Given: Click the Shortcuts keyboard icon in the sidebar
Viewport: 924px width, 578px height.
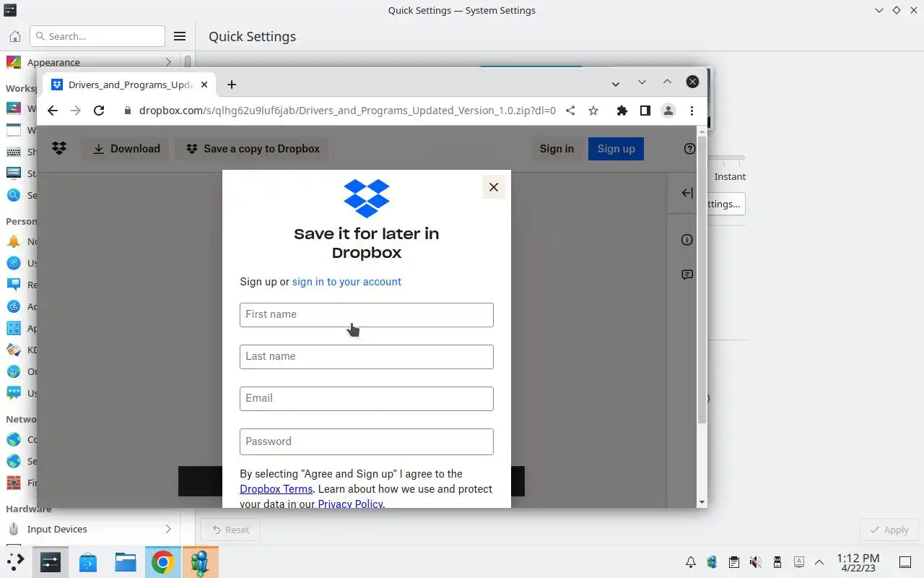Looking at the screenshot, I should pos(14,152).
